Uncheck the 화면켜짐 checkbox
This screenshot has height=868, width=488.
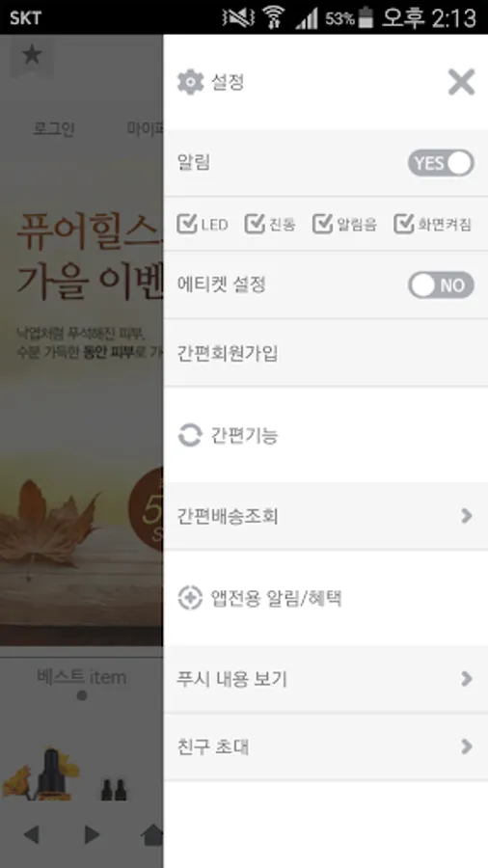(x=404, y=223)
